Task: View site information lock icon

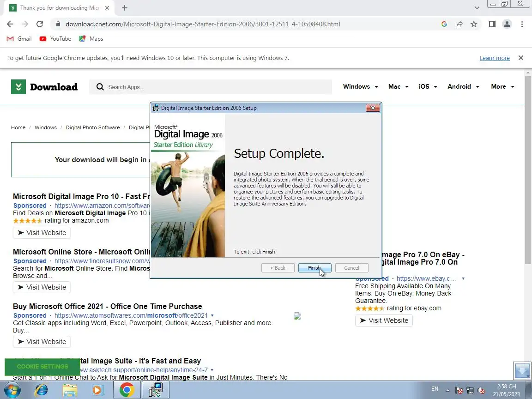Action: [x=58, y=24]
